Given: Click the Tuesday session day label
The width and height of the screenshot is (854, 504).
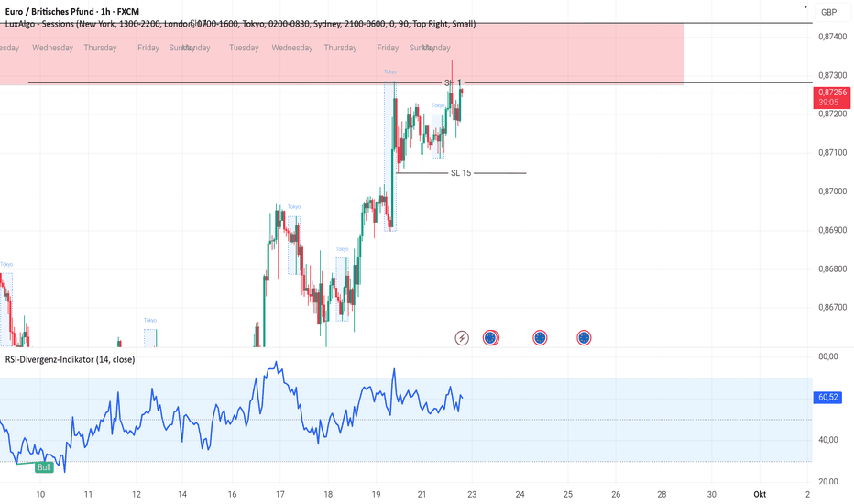Looking at the screenshot, I should pos(244,48).
